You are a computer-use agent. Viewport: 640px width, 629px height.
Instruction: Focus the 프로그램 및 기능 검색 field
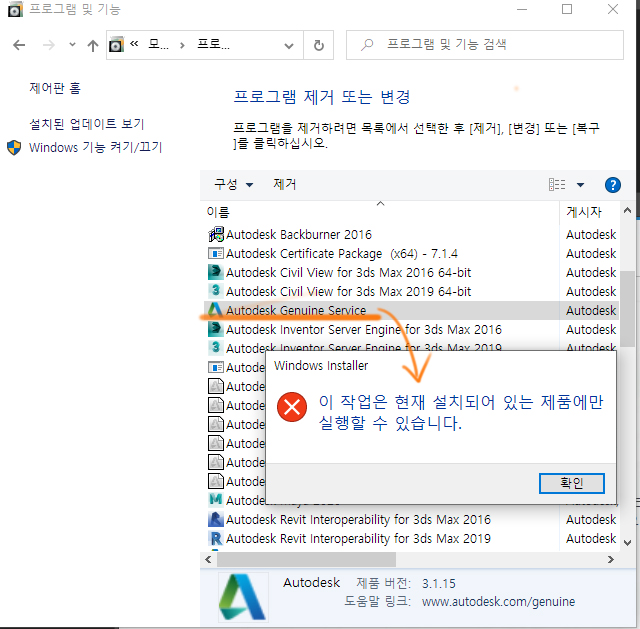click(484, 45)
